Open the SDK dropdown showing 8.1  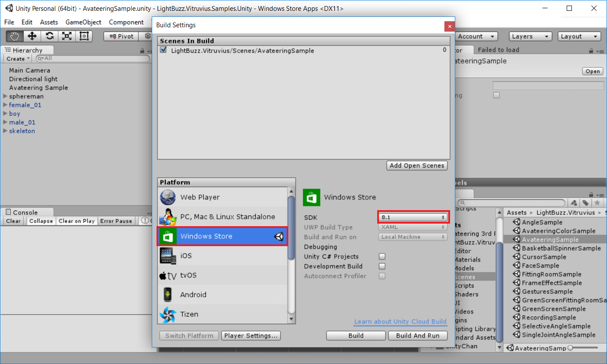[413, 217]
